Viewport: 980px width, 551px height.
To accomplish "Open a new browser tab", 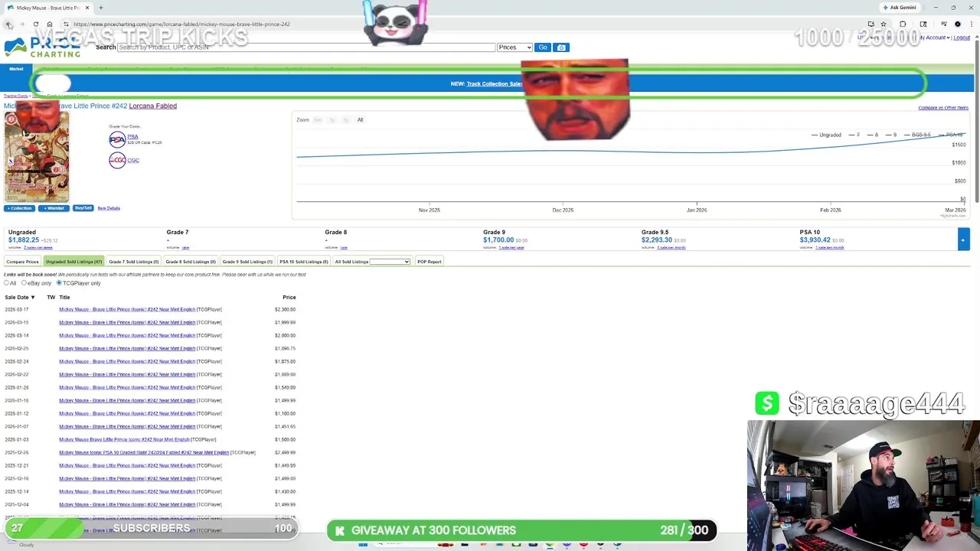I will point(100,8).
